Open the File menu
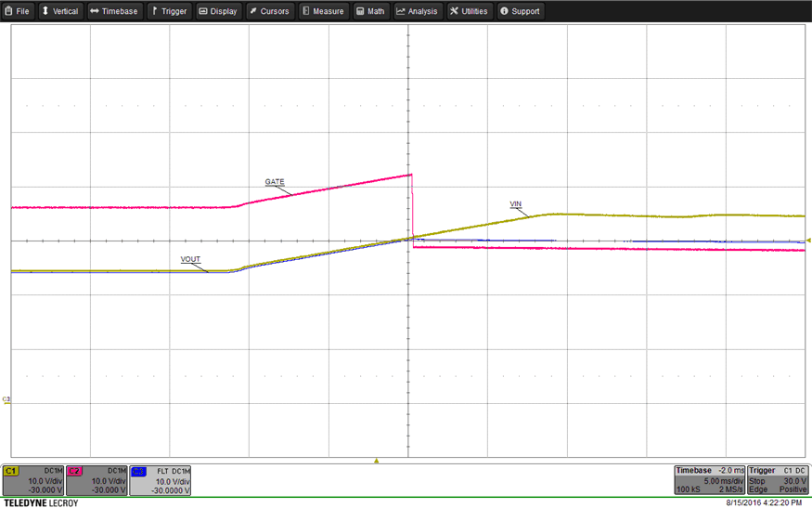Viewport: 812px width, 508px height. 18,11
